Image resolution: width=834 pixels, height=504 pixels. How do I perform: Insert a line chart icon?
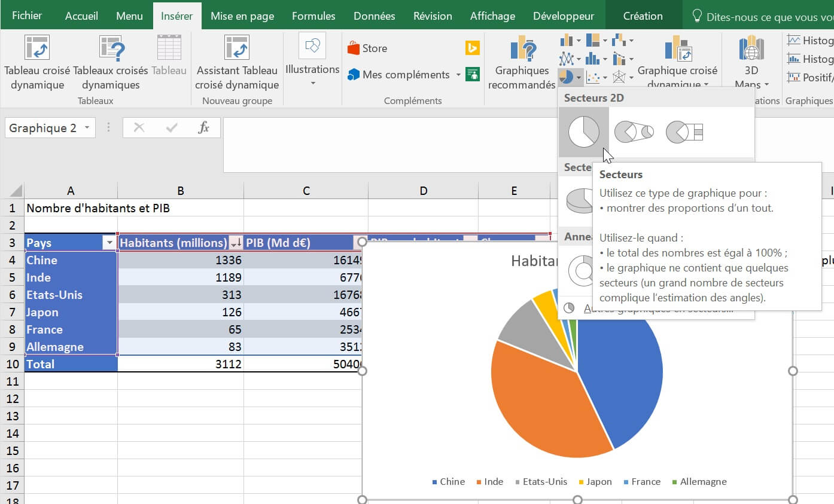tap(566, 59)
